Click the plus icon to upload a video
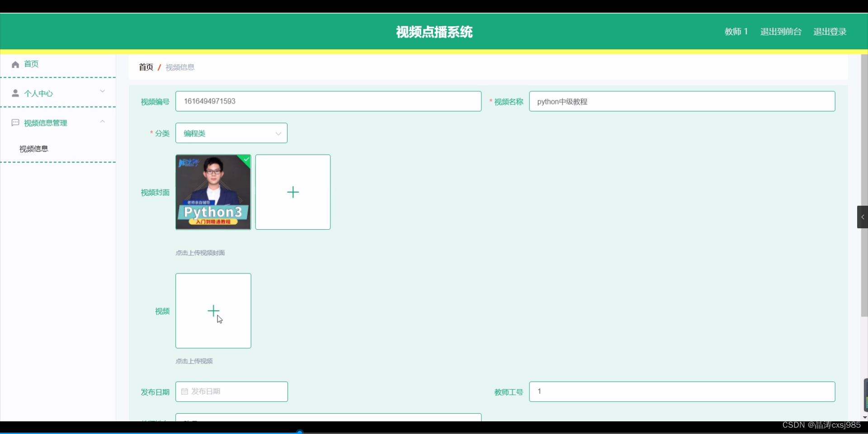868x434 pixels. [213, 311]
